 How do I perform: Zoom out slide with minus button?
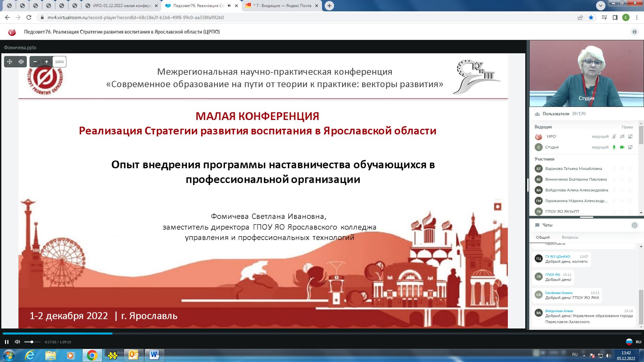pos(35,62)
